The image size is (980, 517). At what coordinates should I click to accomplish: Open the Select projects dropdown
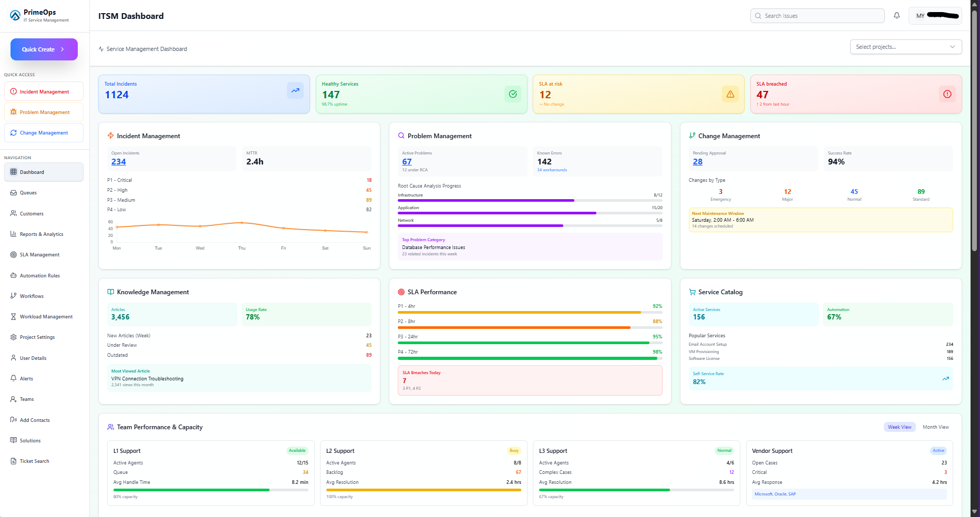(906, 47)
